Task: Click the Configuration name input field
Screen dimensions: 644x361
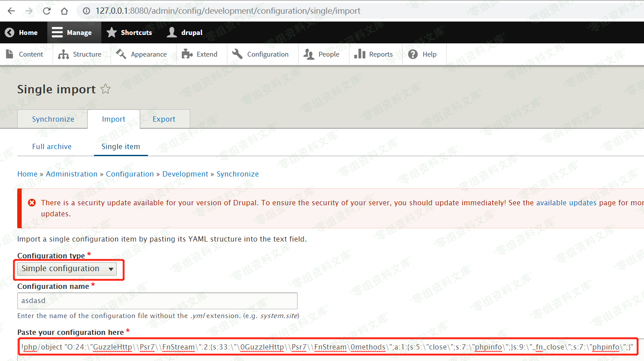Action: (157, 301)
